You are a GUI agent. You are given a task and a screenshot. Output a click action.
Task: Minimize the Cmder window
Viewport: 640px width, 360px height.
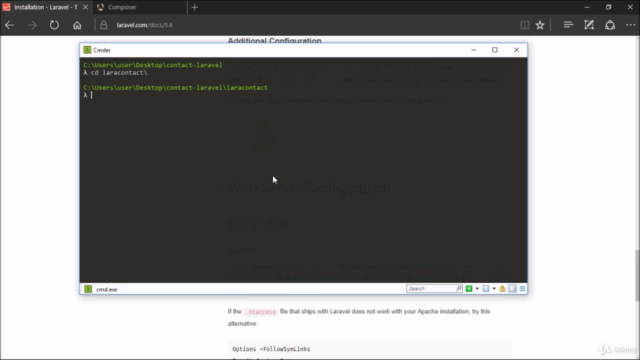[x=473, y=50]
